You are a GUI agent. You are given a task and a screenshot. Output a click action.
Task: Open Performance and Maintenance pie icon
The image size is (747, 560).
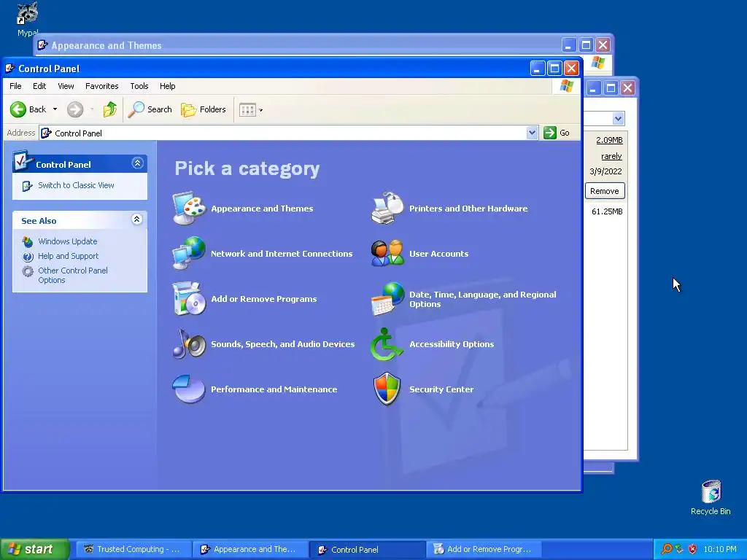189,389
